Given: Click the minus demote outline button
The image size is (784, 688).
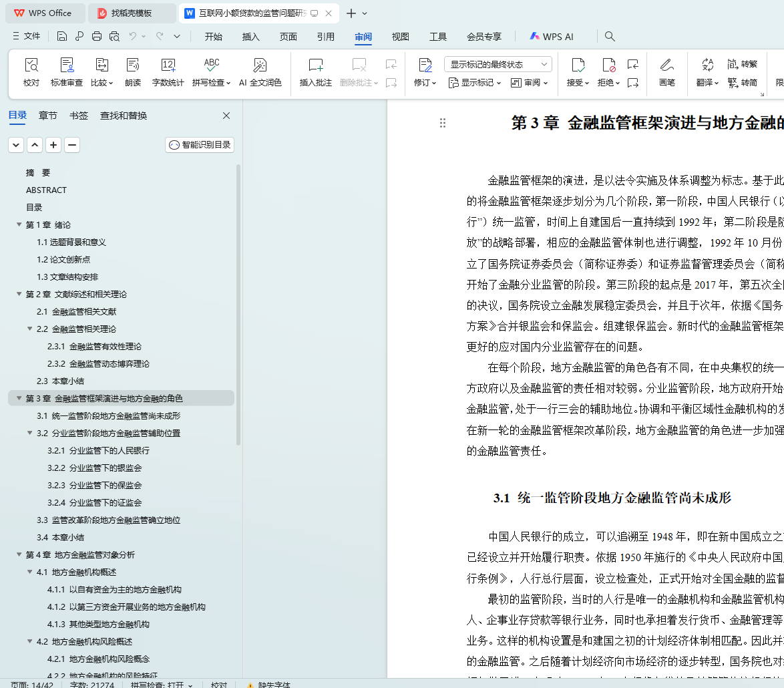Looking at the screenshot, I should (x=72, y=145).
